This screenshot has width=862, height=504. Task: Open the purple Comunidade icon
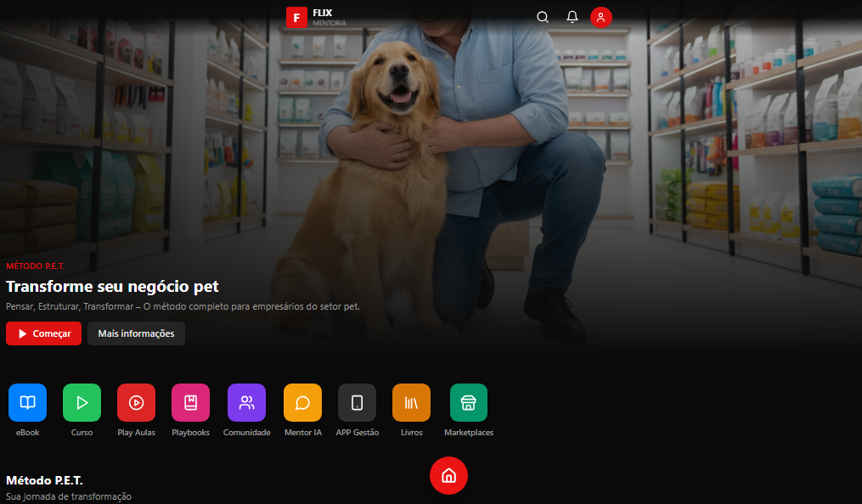pyautogui.click(x=247, y=402)
